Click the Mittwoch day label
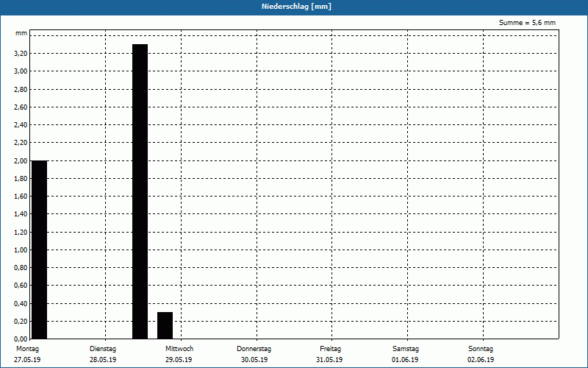The image size is (588, 368). (x=179, y=349)
